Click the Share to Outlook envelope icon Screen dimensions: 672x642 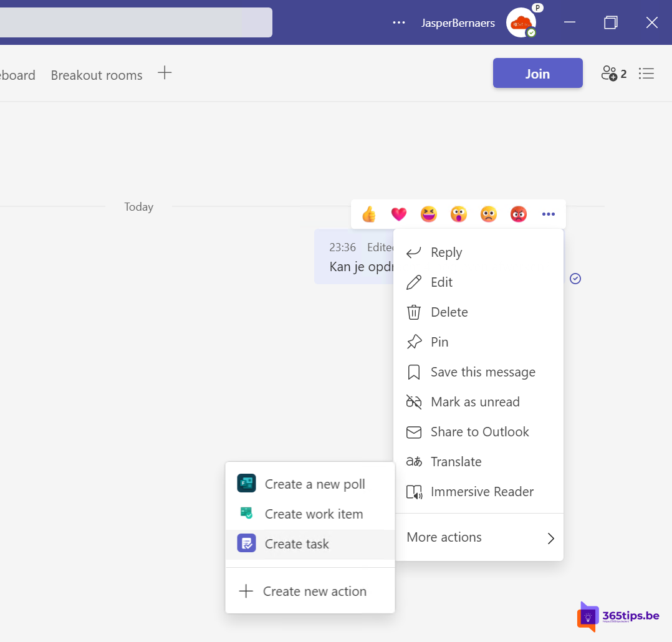(x=413, y=432)
